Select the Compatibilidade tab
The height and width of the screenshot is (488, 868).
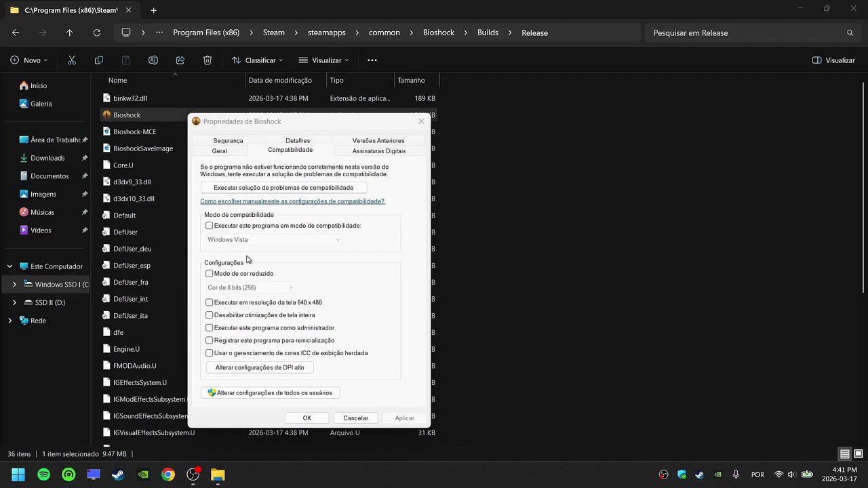coord(290,150)
